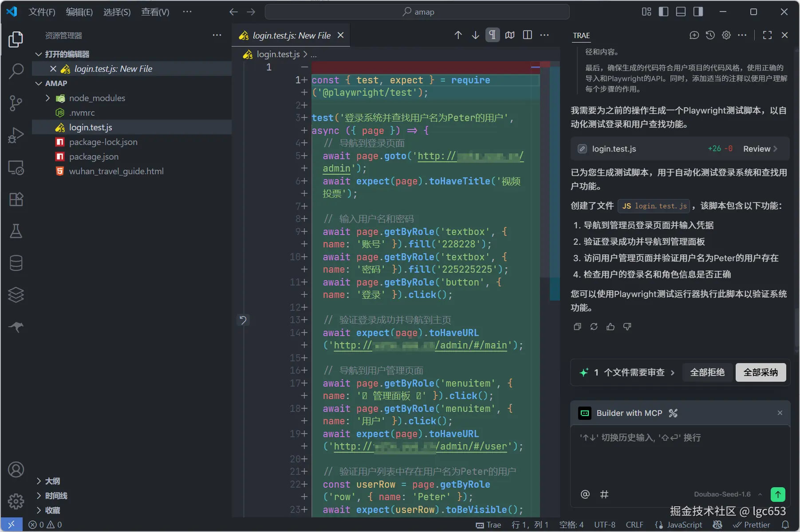Start a new chat in TRAE panel
800x532 pixels.
[694, 35]
